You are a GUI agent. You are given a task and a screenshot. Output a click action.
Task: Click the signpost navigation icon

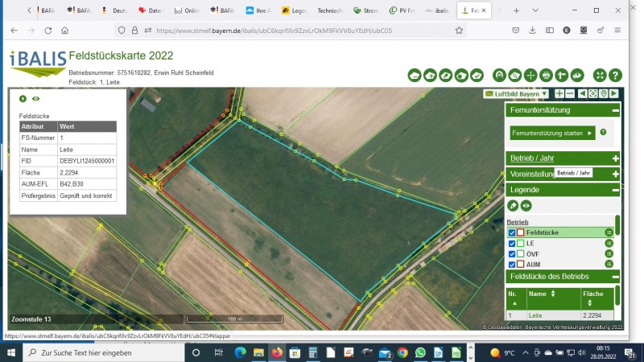tap(562, 75)
